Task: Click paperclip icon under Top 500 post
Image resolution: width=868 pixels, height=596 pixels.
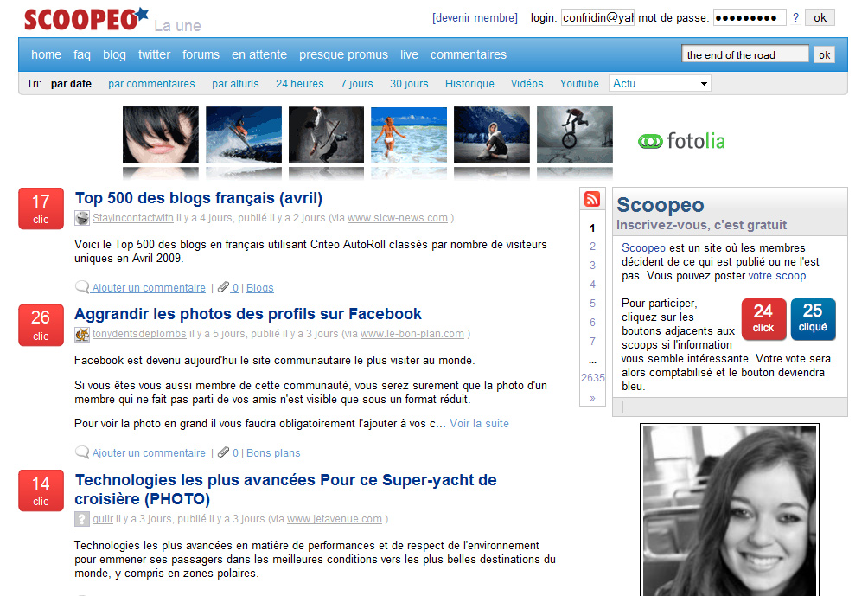Action: tap(223, 287)
